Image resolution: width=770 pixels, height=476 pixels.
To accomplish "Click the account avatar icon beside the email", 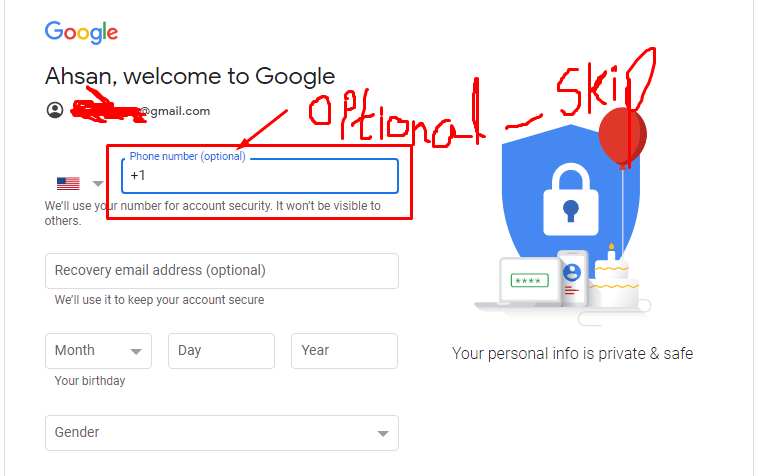I will coord(55,110).
